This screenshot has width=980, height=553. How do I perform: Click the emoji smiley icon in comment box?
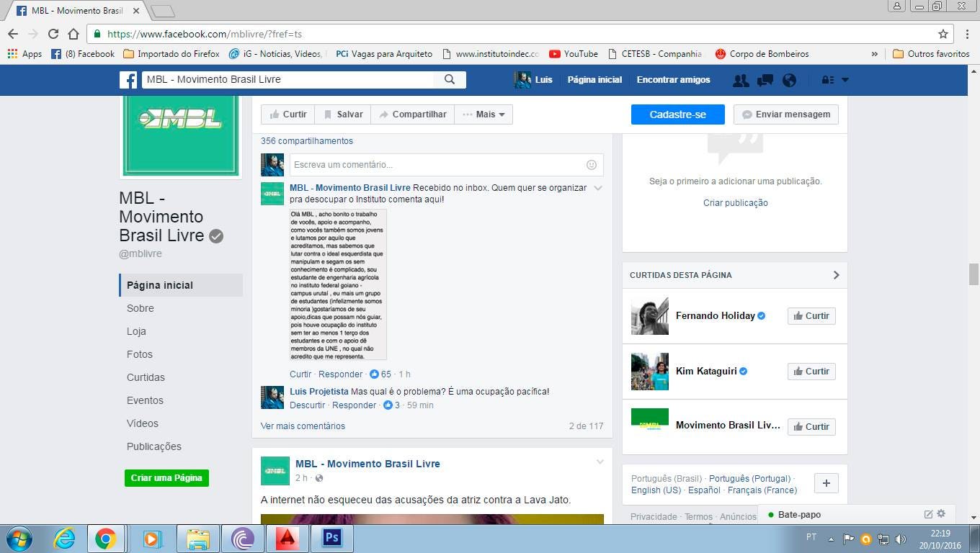(x=592, y=165)
